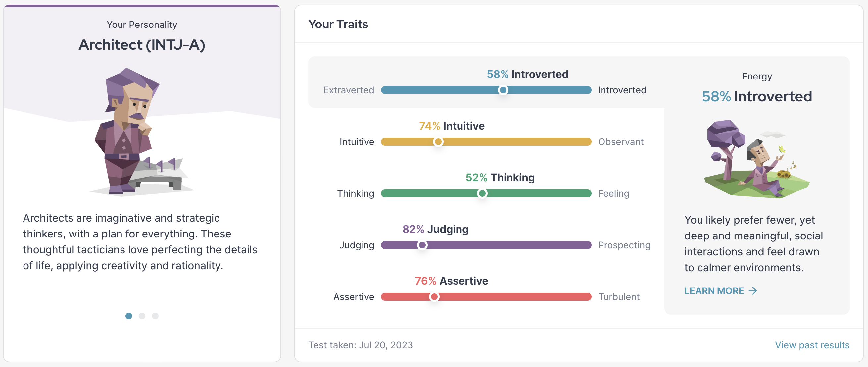Click the Test taken date text
Viewport: 868px width, 367px height.
point(361,345)
